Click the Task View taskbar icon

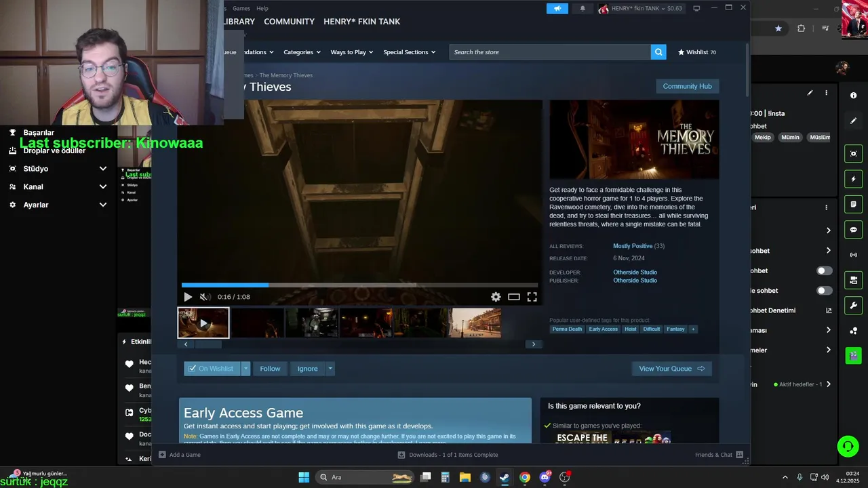tap(425, 477)
